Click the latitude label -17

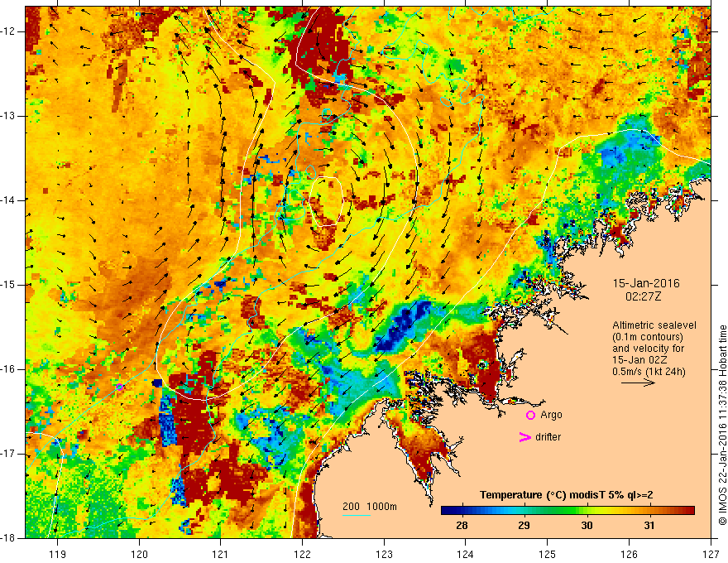pos(9,454)
